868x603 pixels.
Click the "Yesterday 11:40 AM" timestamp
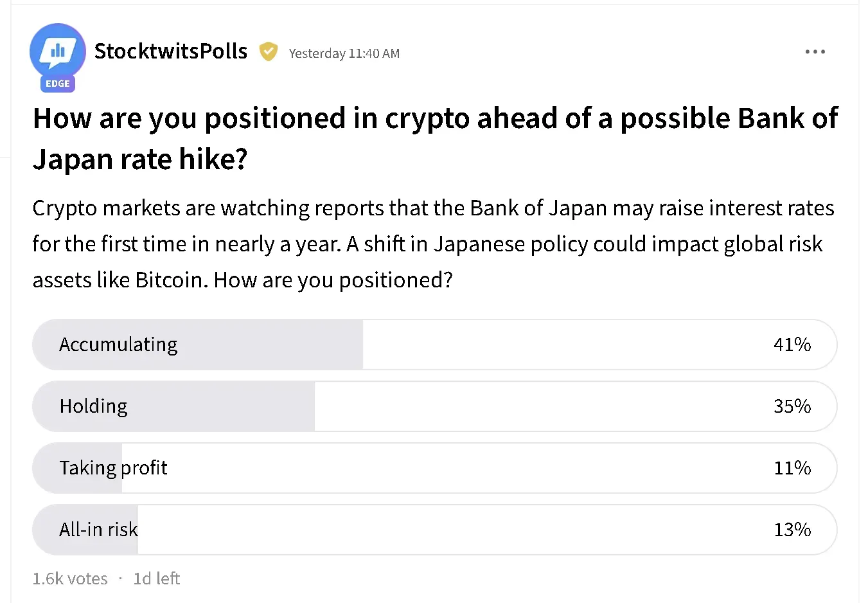pos(344,53)
